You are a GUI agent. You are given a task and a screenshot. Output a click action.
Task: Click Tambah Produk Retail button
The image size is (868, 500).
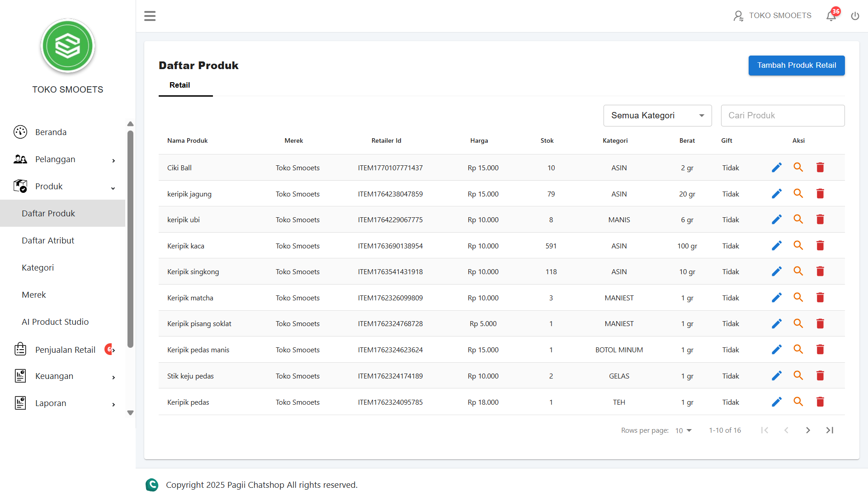tap(796, 65)
